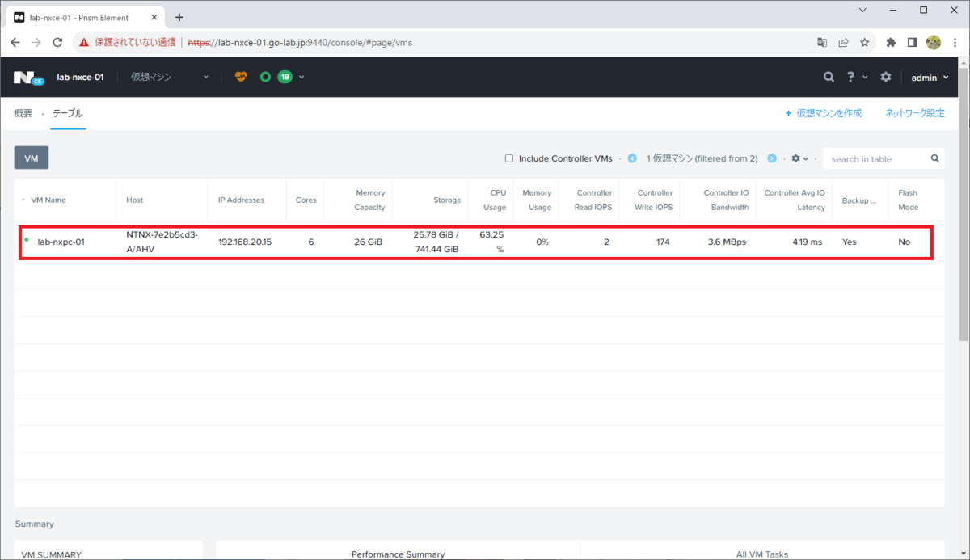The image size is (970, 560).
Task: Open Chrome profile avatar
Action: [934, 42]
